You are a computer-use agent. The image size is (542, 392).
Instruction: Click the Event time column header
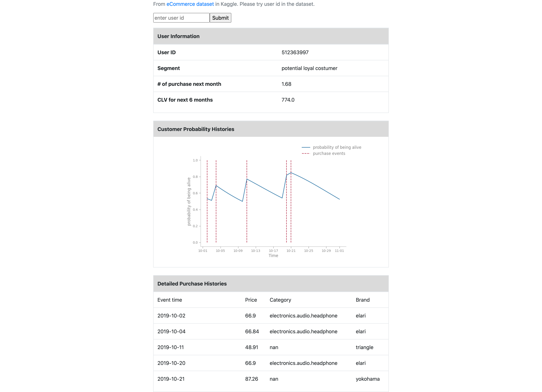pos(169,300)
